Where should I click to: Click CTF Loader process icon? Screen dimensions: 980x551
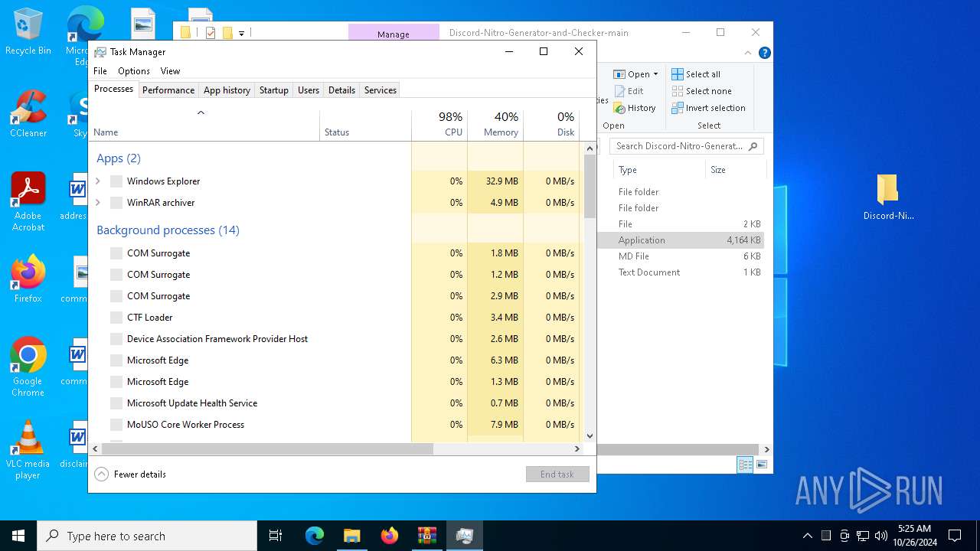(x=116, y=318)
